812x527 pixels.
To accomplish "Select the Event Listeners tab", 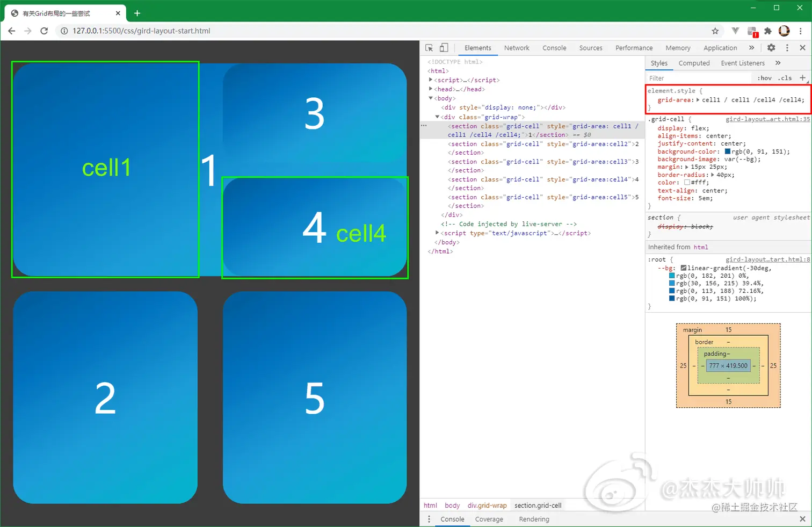I will (743, 63).
